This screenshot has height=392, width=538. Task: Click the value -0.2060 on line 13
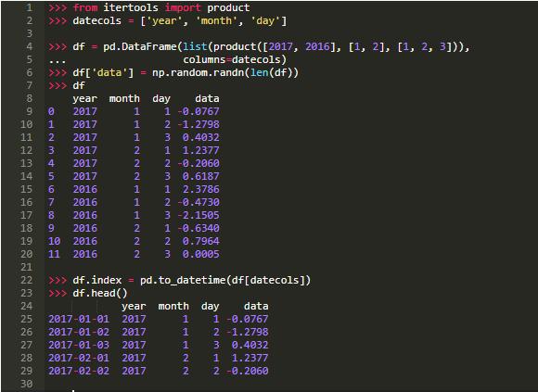(x=199, y=163)
